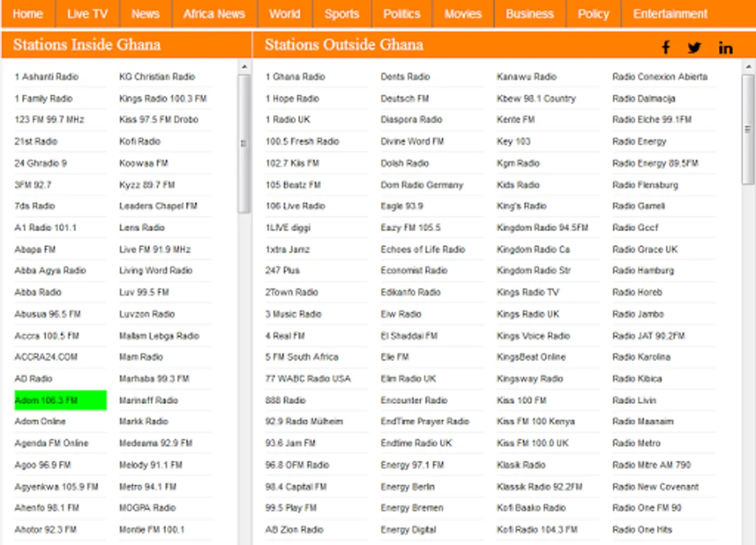Open 1LIVE diggi station

click(x=288, y=228)
